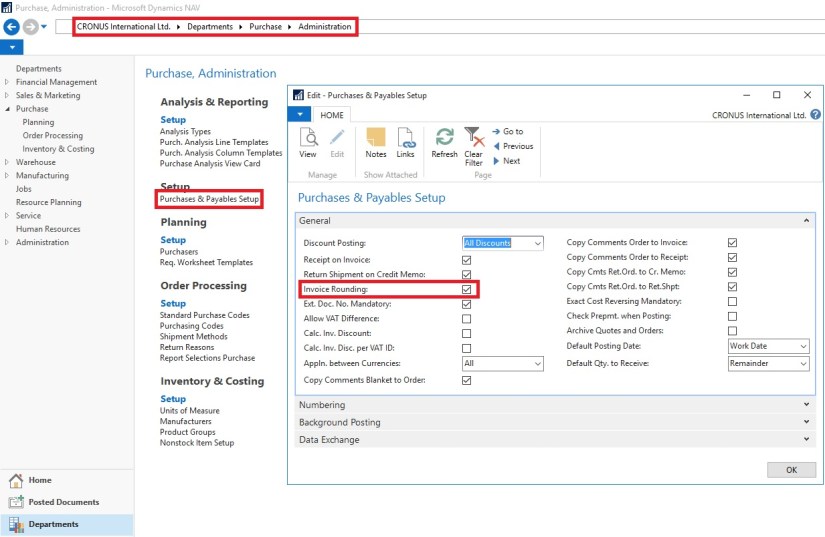The image size is (825, 537).
Task: Select Order Processing in the navigation tree
Action: click(52, 136)
